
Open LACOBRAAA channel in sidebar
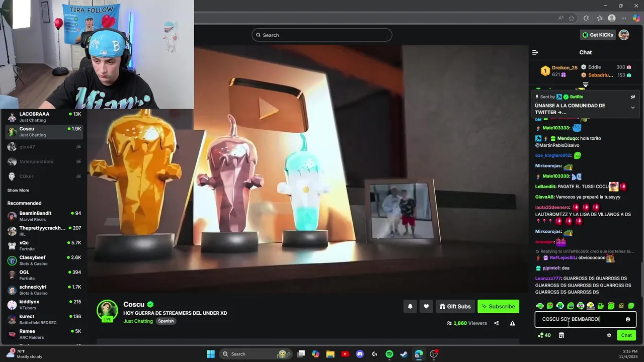pos(44,117)
